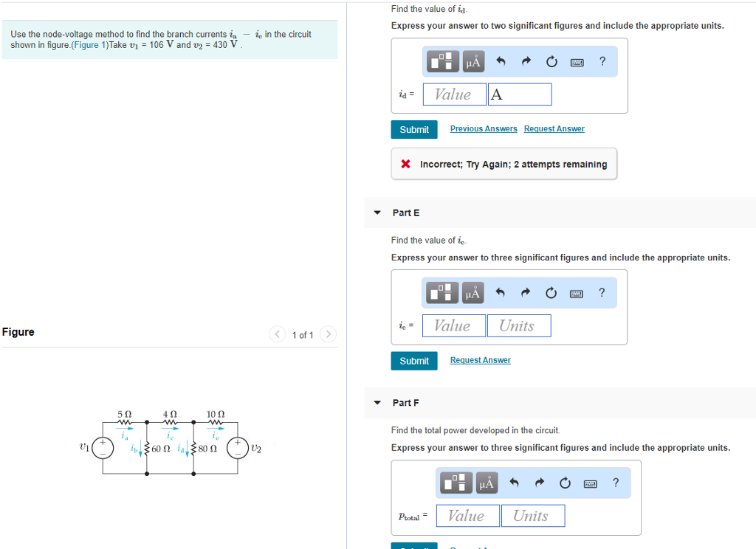Insert units using the µÅ icon in Part D
This screenshot has width=756, height=549.
point(472,61)
